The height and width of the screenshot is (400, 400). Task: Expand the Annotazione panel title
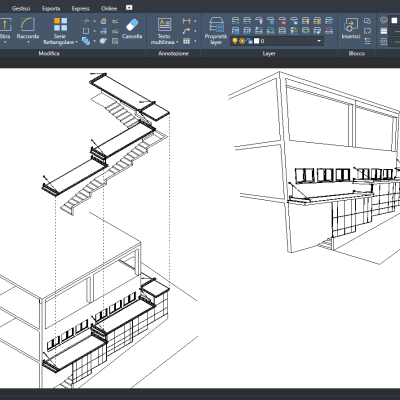(x=173, y=53)
